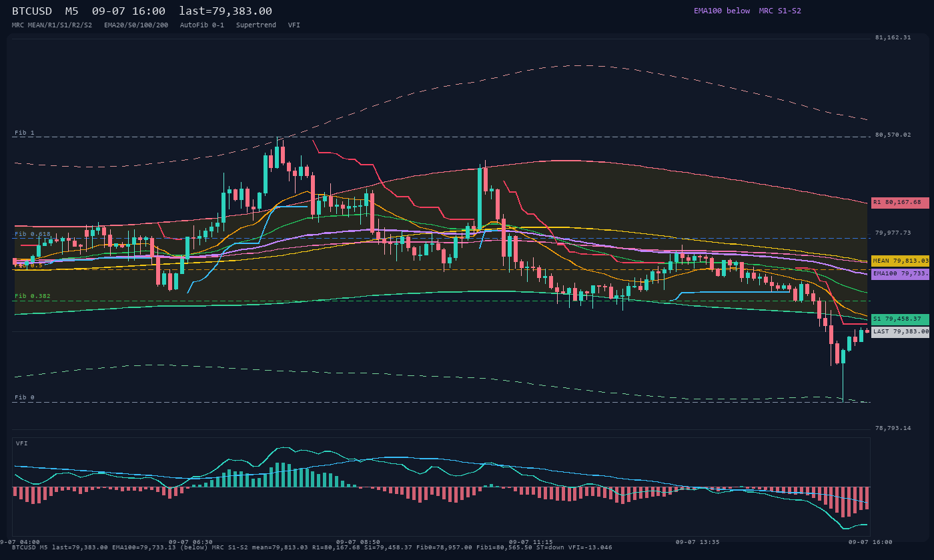934x560 pixels.
Task: Click the 09-07 08:50 time axis label
Action: [358, 542]
